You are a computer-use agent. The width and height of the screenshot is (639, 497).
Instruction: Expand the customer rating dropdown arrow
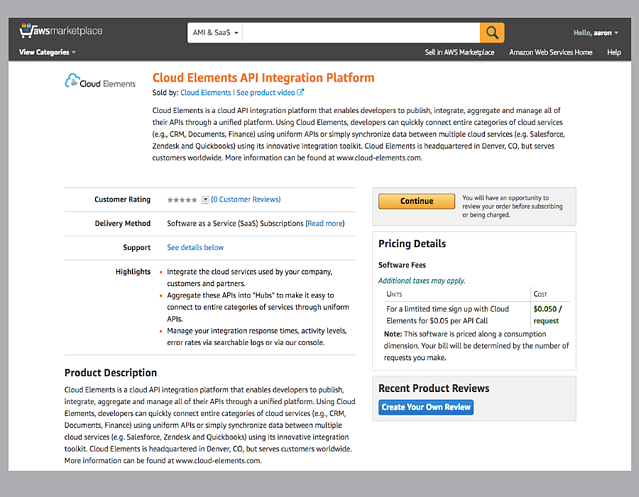(x=205, y=200)
